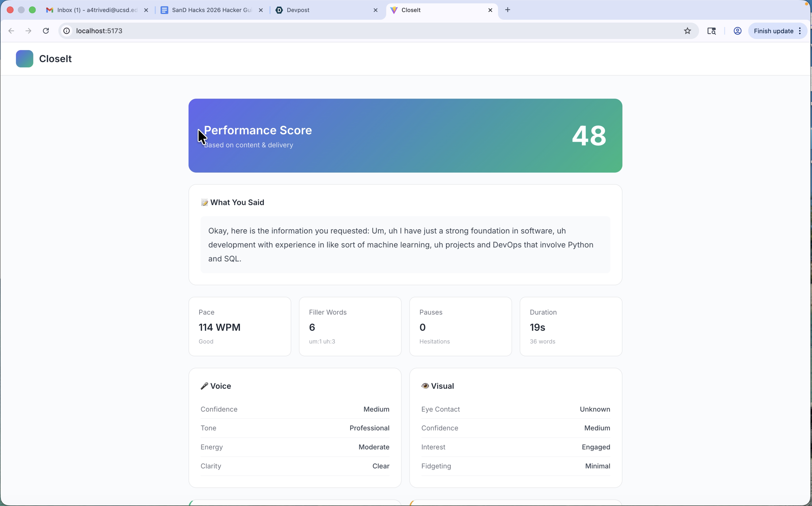The image size is (812, 506).
Task: Click the Filler Words stat card
Action: (x=350, y=326)
